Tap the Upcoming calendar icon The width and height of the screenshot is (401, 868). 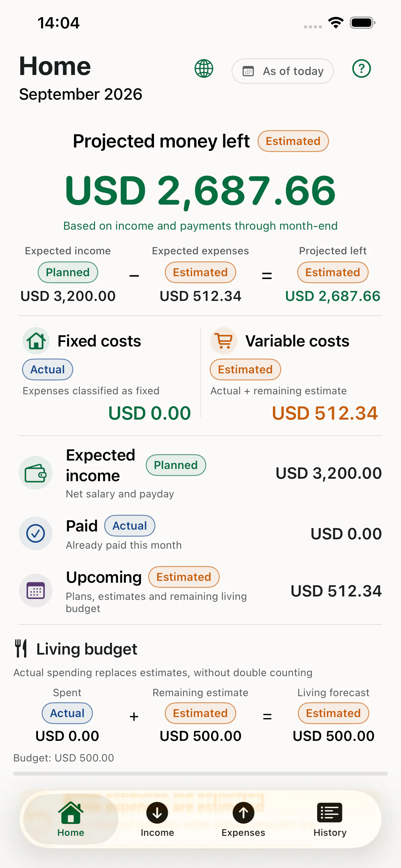(36, 591)
